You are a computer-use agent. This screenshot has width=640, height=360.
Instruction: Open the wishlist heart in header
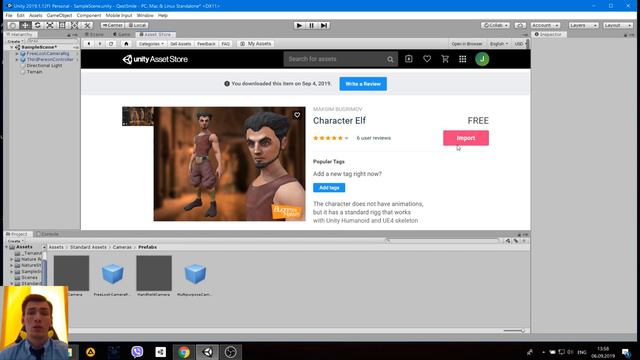pos(427,59)
